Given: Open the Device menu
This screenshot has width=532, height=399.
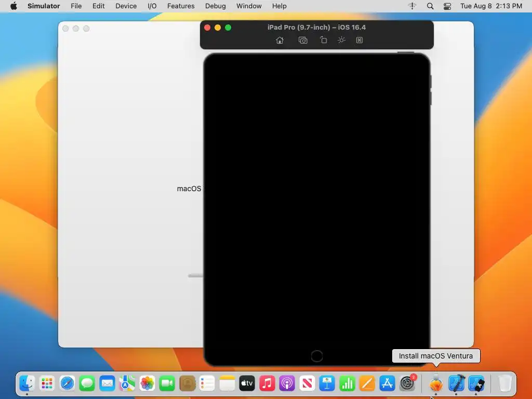Looking at the screenshot, I should coord(126,6).
